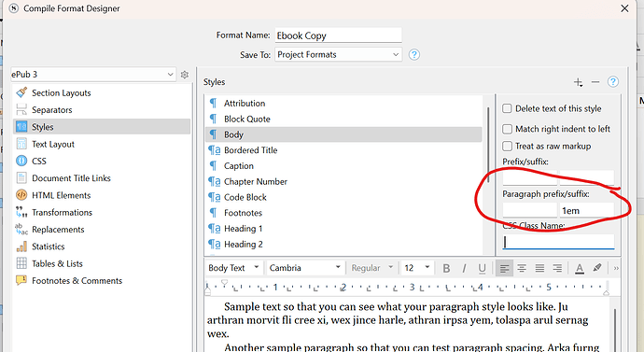Viewport: 644px width, 352px height.
Task: Open help next to Save To
Action: 414,55
